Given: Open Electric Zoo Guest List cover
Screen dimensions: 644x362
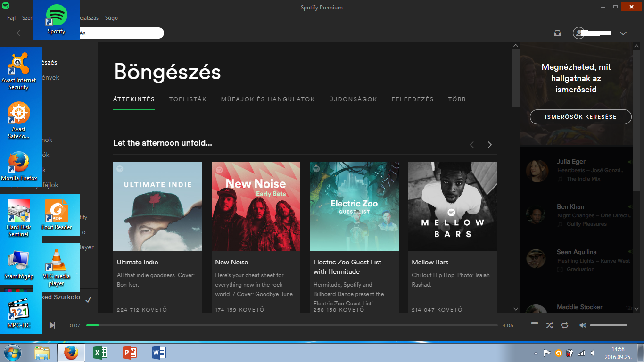Looking at the screenshot, I should (x=354, y=206).
